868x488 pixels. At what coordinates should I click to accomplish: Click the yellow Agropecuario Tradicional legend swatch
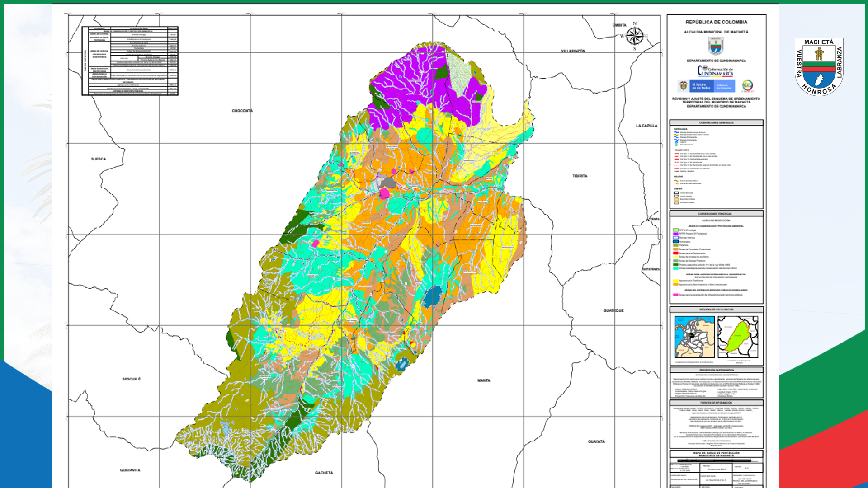pyautogui.click(x=676, y=281)
